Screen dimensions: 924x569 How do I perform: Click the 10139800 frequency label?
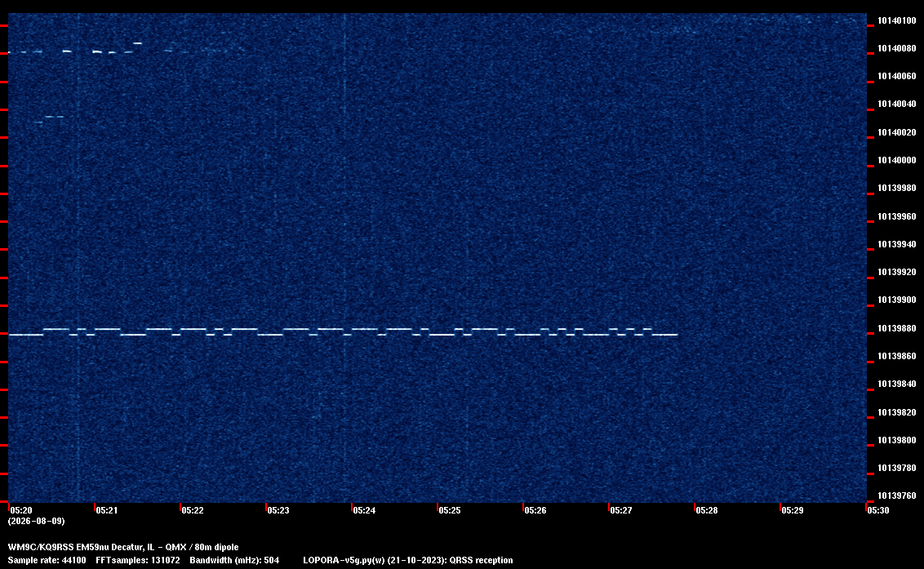coord(897,440)
